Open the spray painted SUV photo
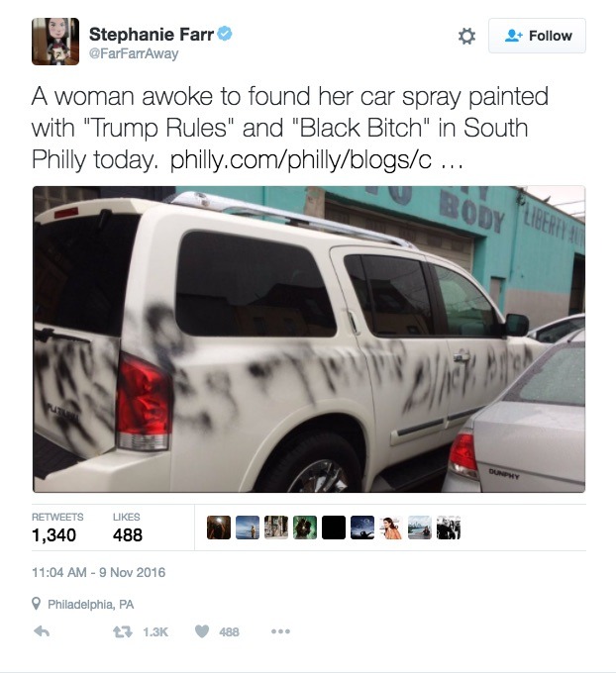 click(309, 339)
